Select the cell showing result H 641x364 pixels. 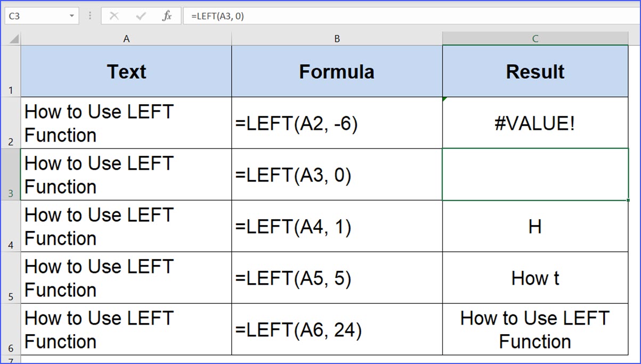534,226
